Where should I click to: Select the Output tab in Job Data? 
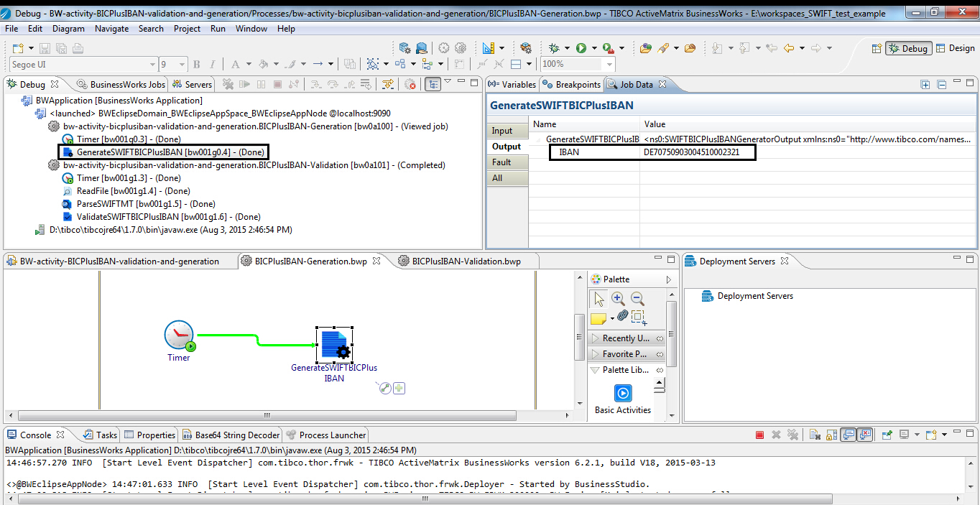507,147
